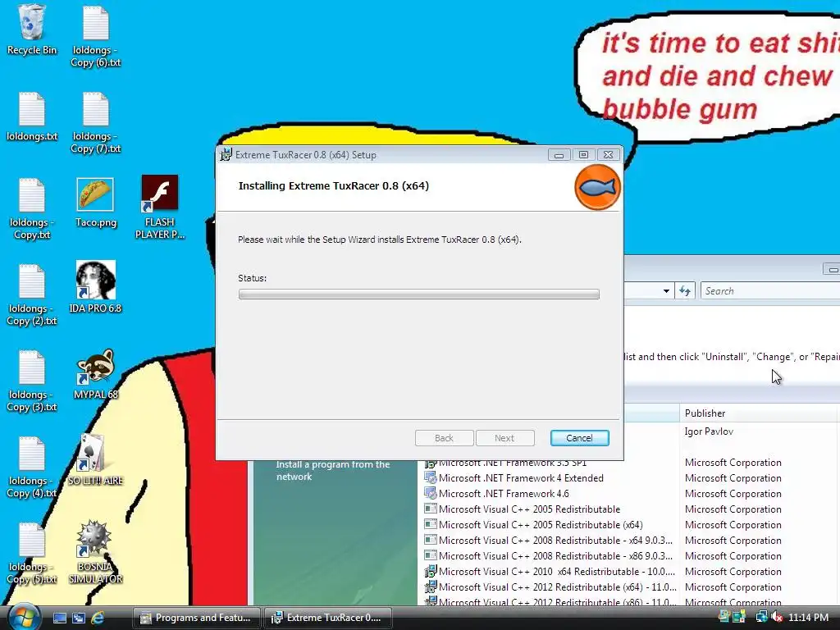Click the Cancel button in Setup wizard
Screen dimensions: 840x630
coord(579,438)
